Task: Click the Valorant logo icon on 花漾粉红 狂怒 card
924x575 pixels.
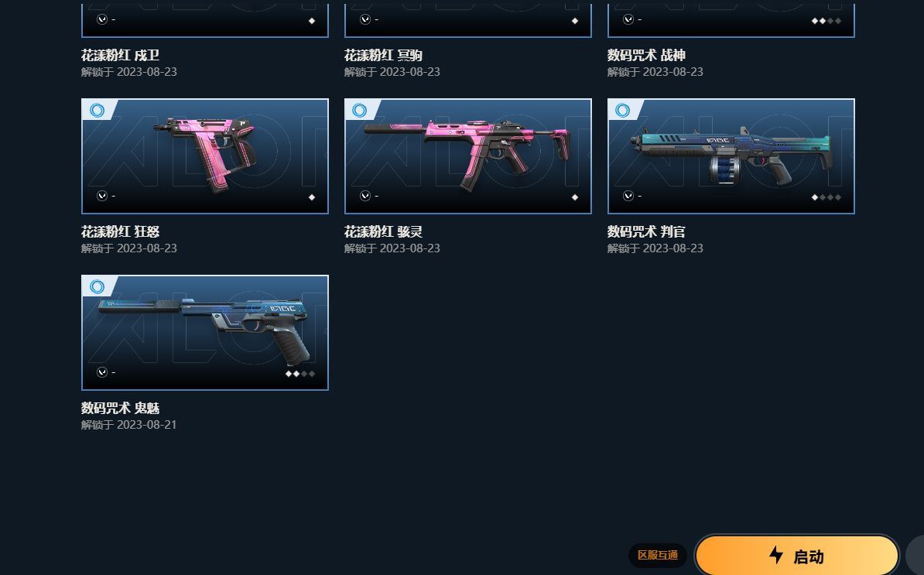Action: point(102,196)
